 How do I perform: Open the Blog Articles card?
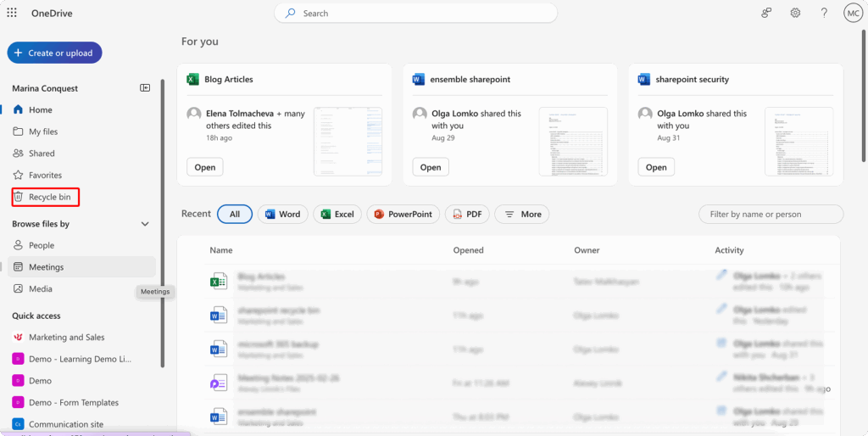point(205,167)
